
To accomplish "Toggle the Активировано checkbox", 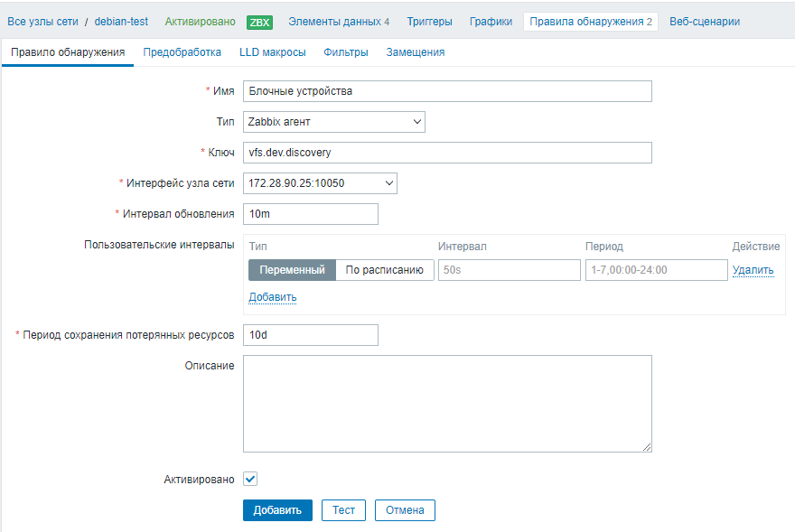I will click(x=250, y=479).
